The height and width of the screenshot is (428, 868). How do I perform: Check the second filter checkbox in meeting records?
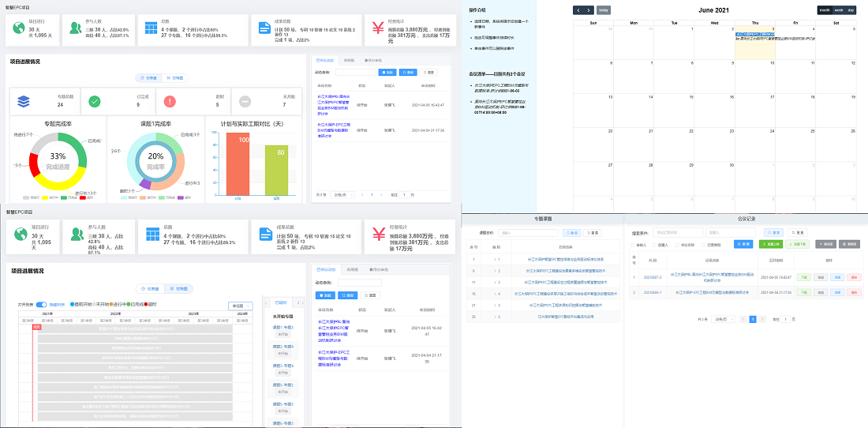[656, 245]
